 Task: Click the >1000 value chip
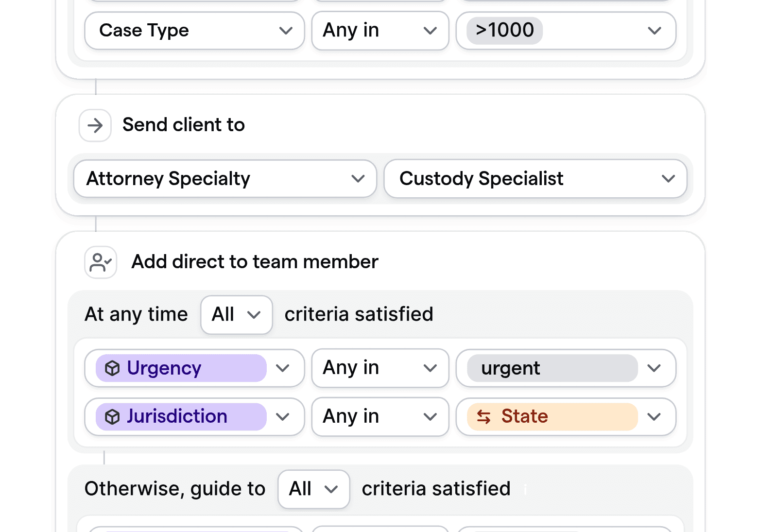pos(503,30)
